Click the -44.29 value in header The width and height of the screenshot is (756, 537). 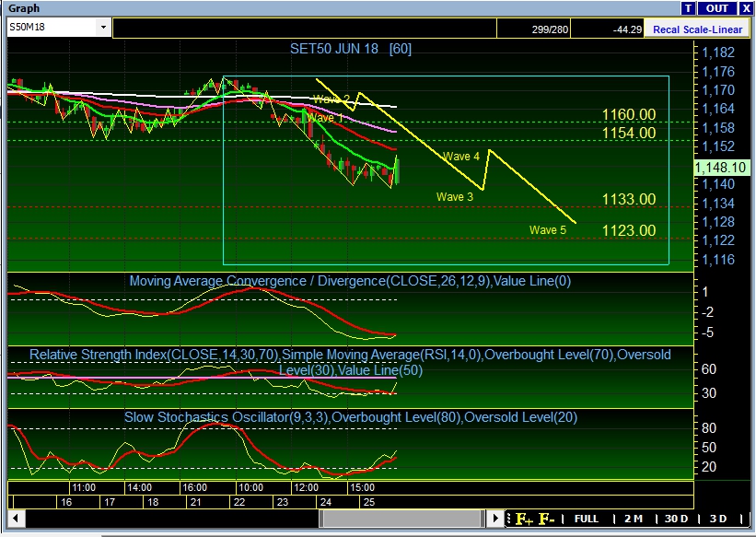(627, 29)
